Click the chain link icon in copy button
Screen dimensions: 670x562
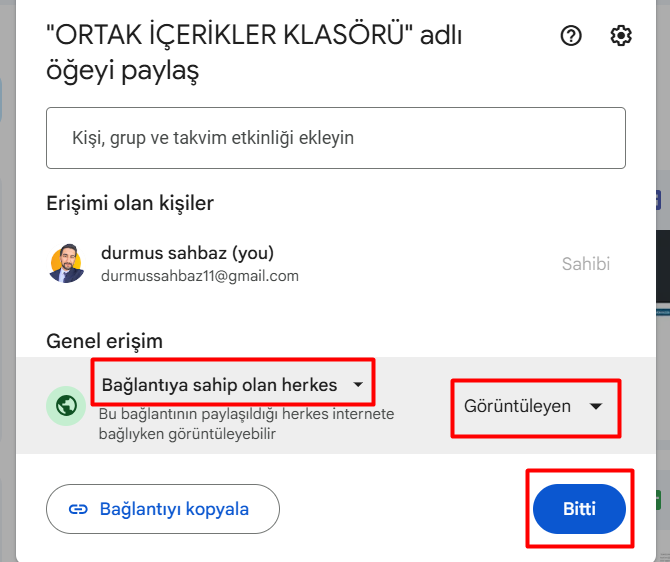[78, 509]
